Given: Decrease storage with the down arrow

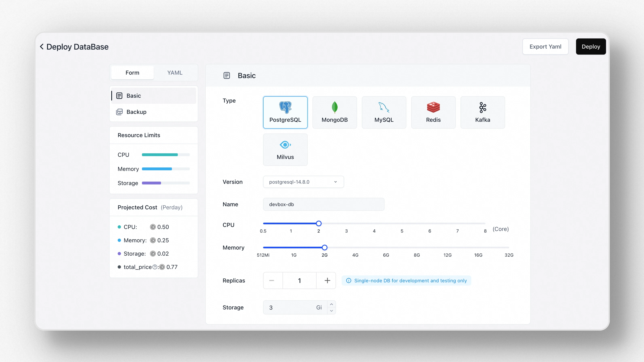Looking at the screenshot, I should (x=331, y=311).
